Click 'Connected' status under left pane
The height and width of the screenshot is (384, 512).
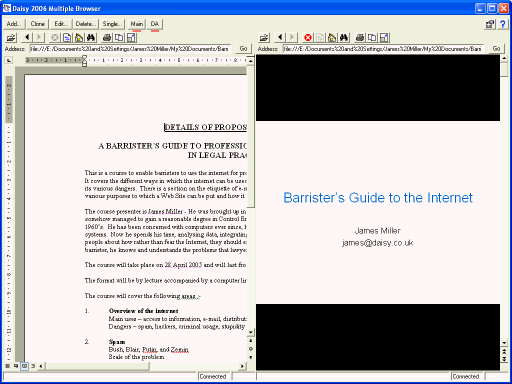coord(213,377)
